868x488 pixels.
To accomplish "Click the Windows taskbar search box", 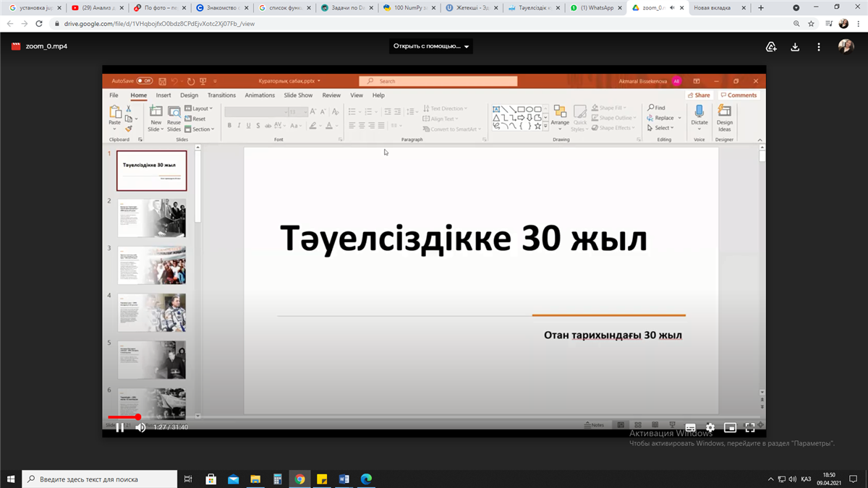I will point(99,479).
